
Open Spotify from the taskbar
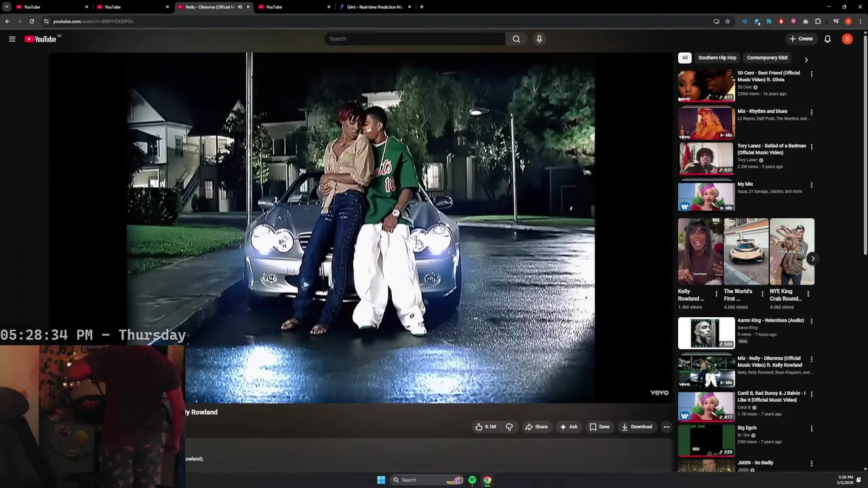pyautogui.click(x=472, y=480)
